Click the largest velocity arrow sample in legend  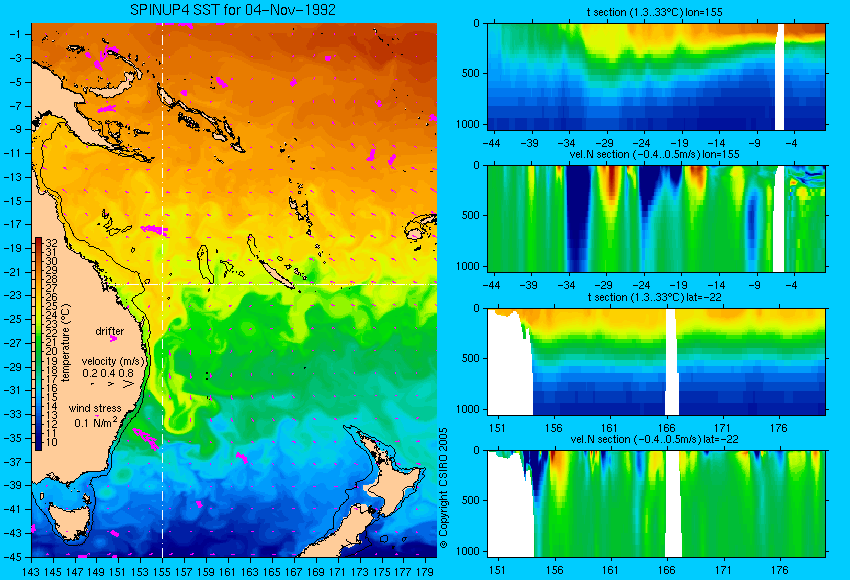(x=128, y=384)
